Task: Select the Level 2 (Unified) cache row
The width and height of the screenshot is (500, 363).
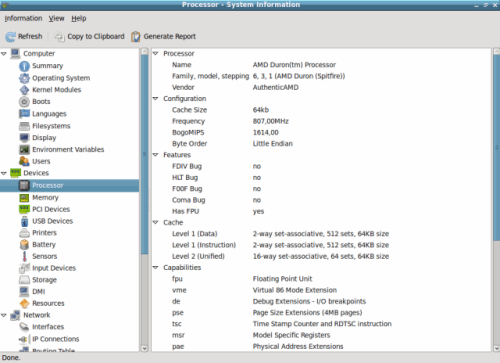Action: pyautogui.click(x=321, y=256)
